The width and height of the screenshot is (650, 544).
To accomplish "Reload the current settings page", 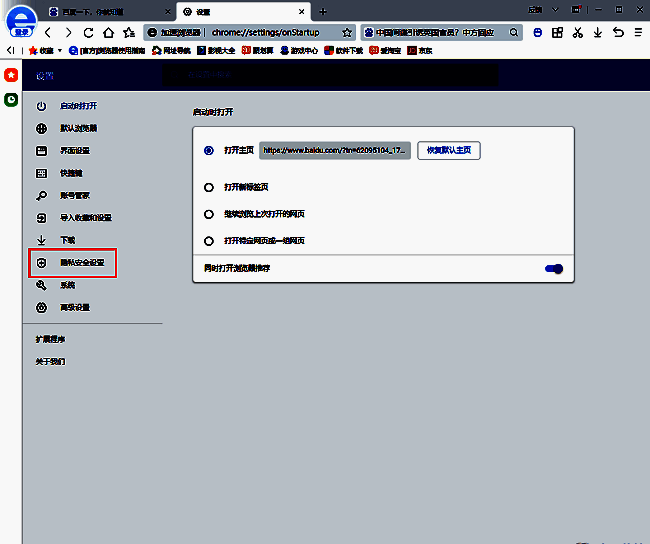I will click(88, 32).
